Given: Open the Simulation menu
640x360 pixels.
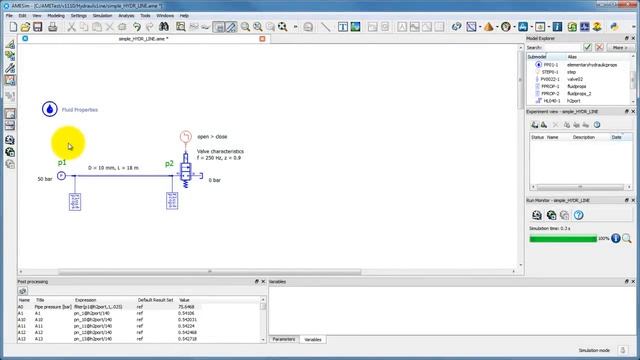Looking at the screenshot, I should click(102, 16).
